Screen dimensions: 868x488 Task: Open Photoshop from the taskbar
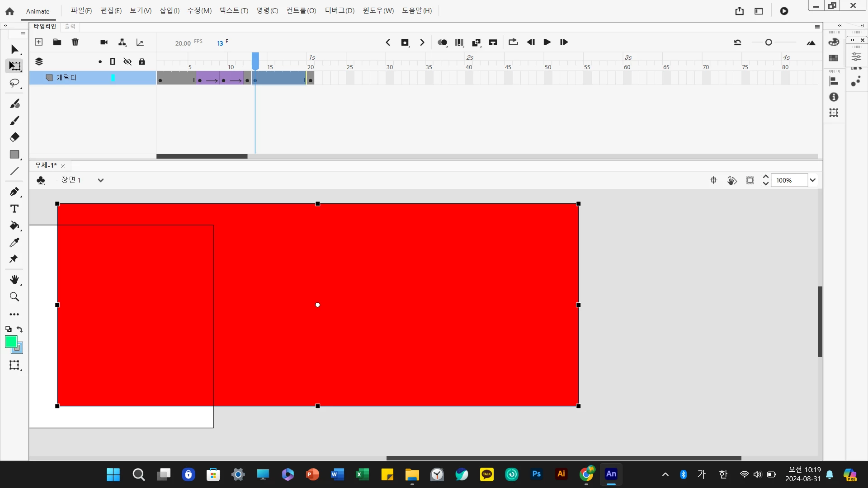click(x=537, y=474)
